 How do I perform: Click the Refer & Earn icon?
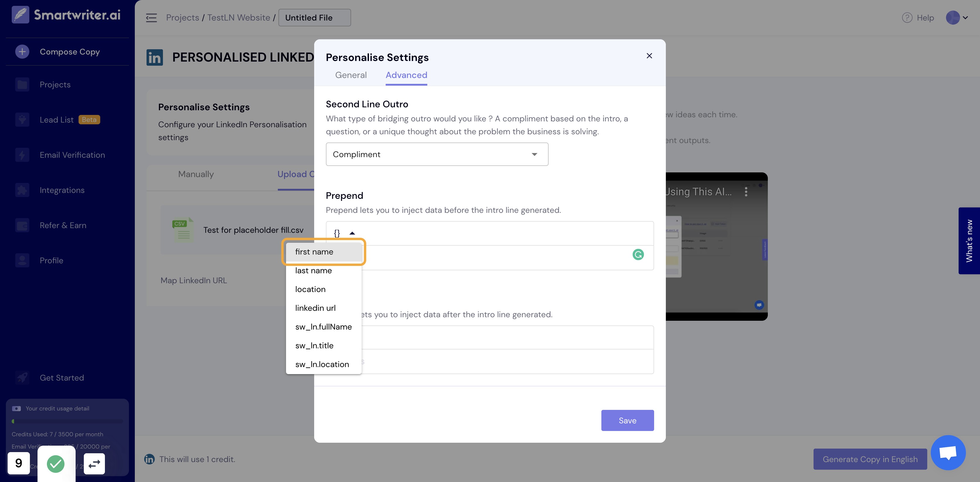(x=22, y=225)
